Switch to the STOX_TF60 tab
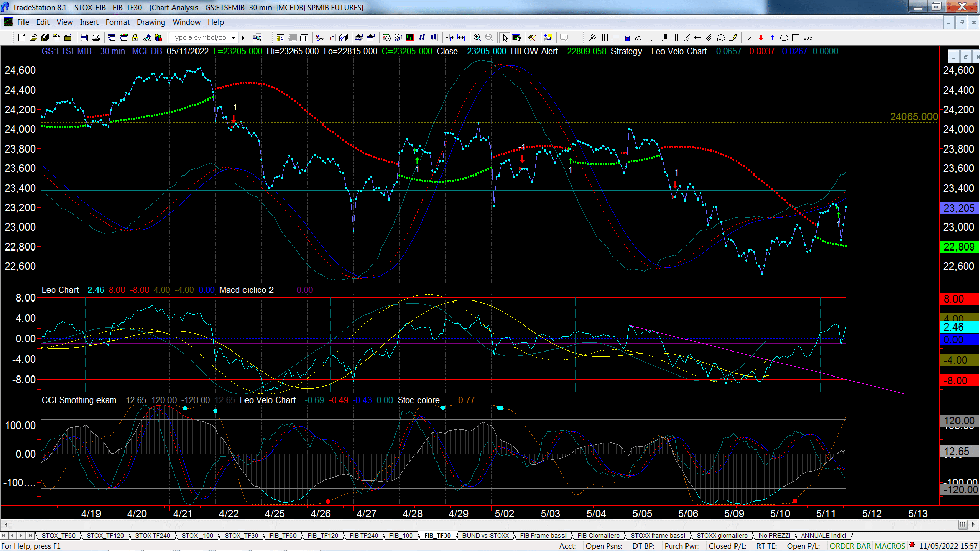This screenshot has height=551, width=980. click(x=59, y=535)
